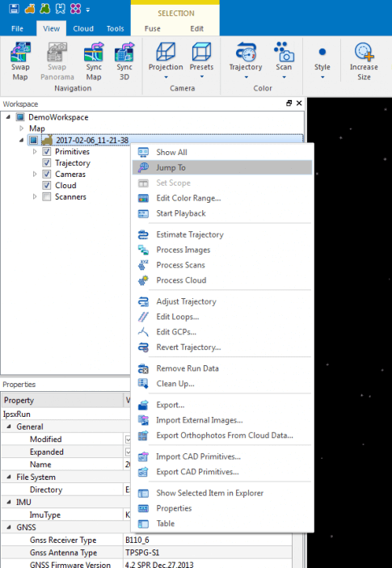Viewport: 392px width, 568px height.
Task: Click the Save icon in quick access toolbar
Action: pyautogui.click(x=14, y=9)
